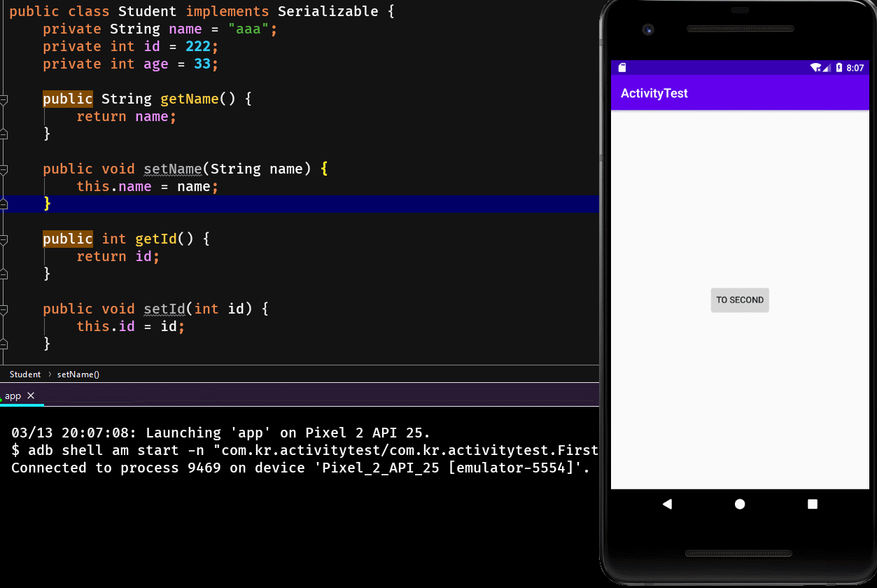This screenshot has width=877, height=588.
Task: Click the 'age' field name
Action: 156,64
